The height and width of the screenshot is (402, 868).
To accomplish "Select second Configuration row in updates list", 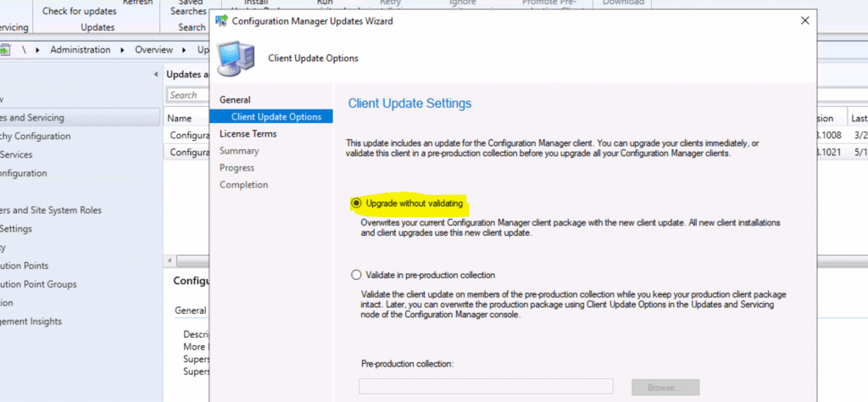I will (x=187, y=153).
